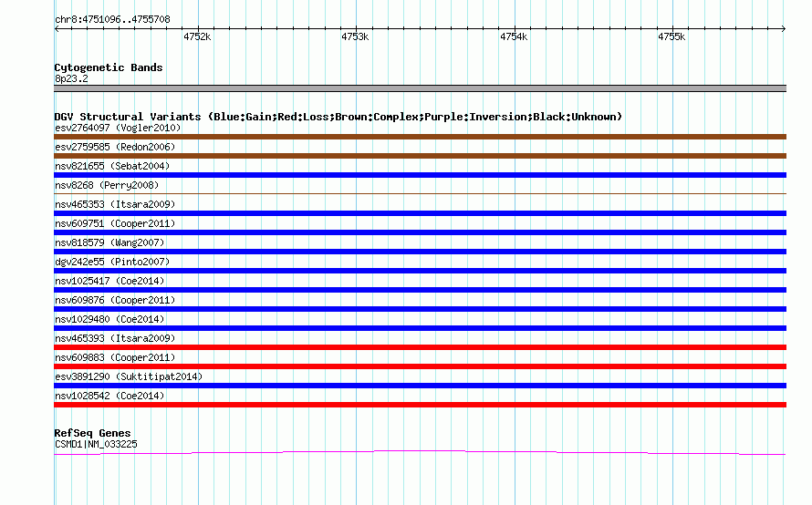Click the thin brown line for nsv8268

tap(420, 193)
